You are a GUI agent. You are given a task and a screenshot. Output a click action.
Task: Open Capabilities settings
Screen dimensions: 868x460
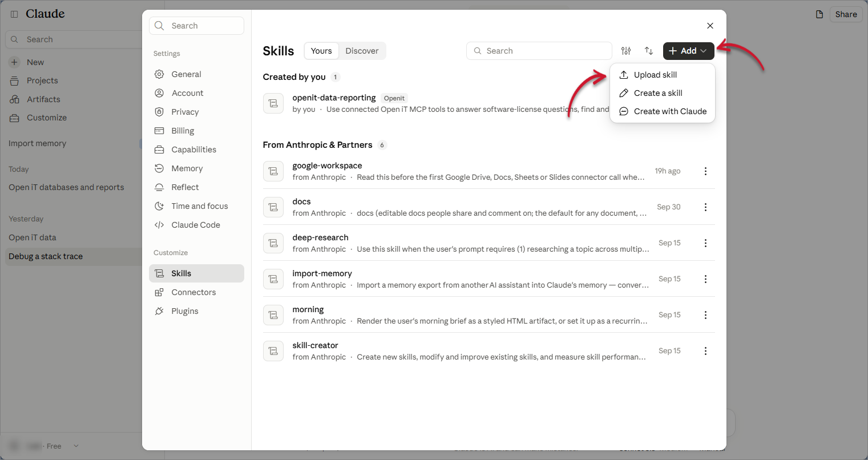coord(196,150)
